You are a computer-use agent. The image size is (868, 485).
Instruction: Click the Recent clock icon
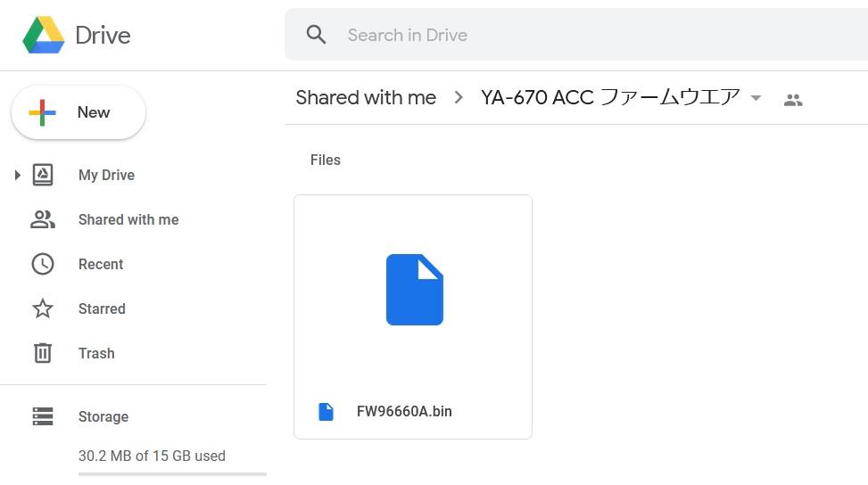[43, 265]
